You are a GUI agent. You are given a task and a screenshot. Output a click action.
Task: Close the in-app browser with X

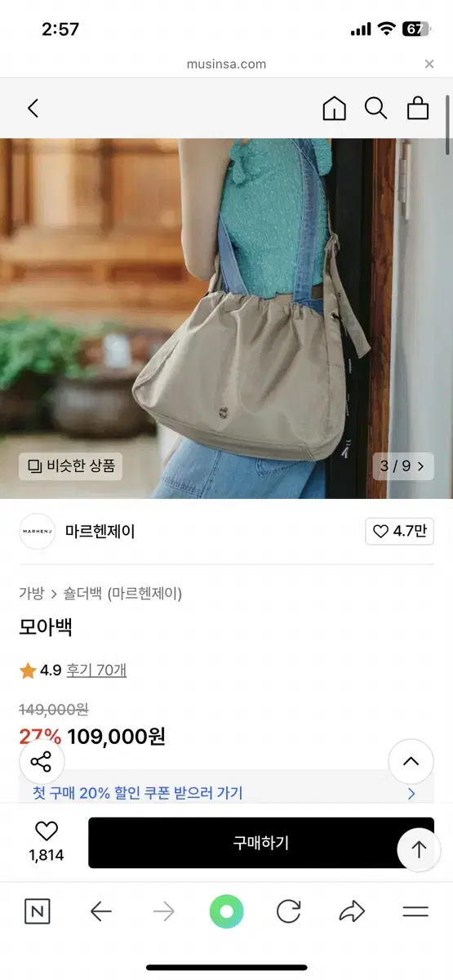coord(429,64)
